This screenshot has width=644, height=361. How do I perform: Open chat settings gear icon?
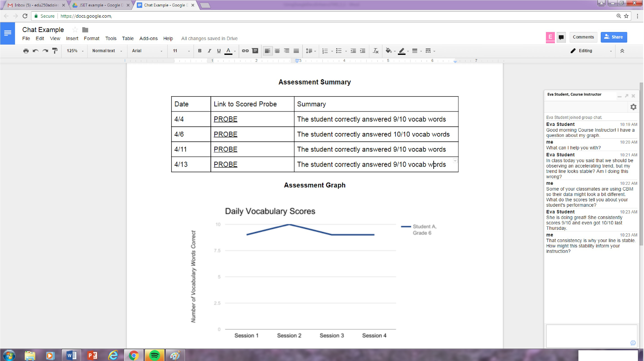click(x=633, y=107)
